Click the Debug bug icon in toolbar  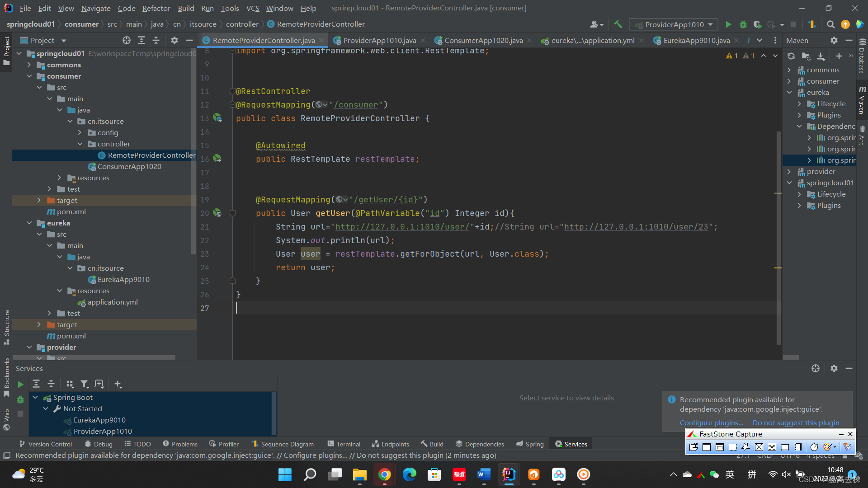(743, 24)
